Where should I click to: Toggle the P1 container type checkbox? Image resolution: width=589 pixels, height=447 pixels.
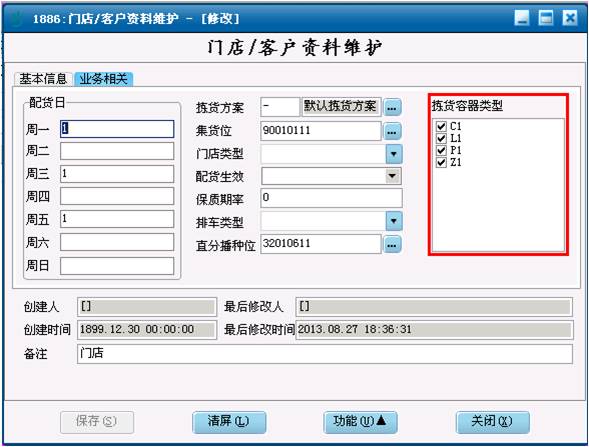pyautogui.click(x=441, y=150)
